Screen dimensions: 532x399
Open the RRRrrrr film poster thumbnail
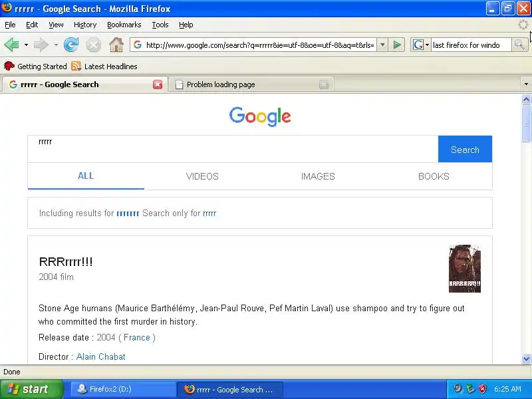click(464, 269)
